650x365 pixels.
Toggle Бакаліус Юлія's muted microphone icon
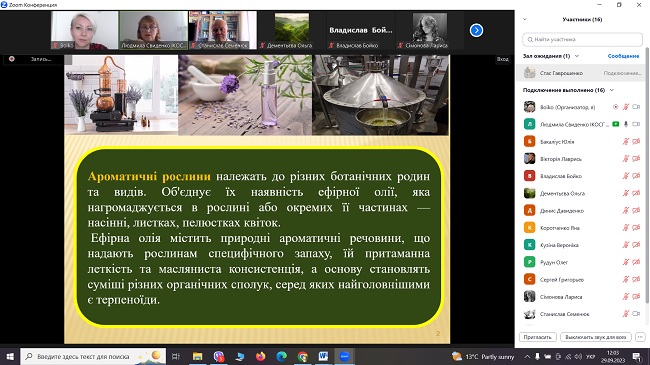pos(626,141)
